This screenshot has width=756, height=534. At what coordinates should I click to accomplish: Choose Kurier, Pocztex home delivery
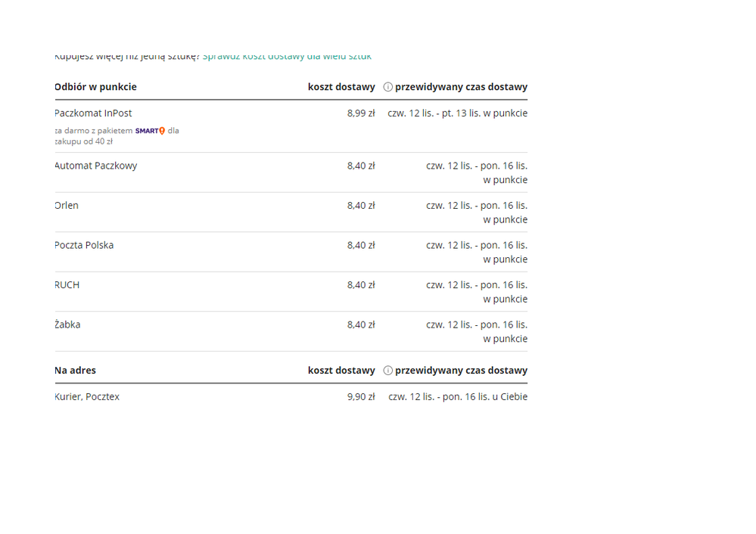(88, 397)
